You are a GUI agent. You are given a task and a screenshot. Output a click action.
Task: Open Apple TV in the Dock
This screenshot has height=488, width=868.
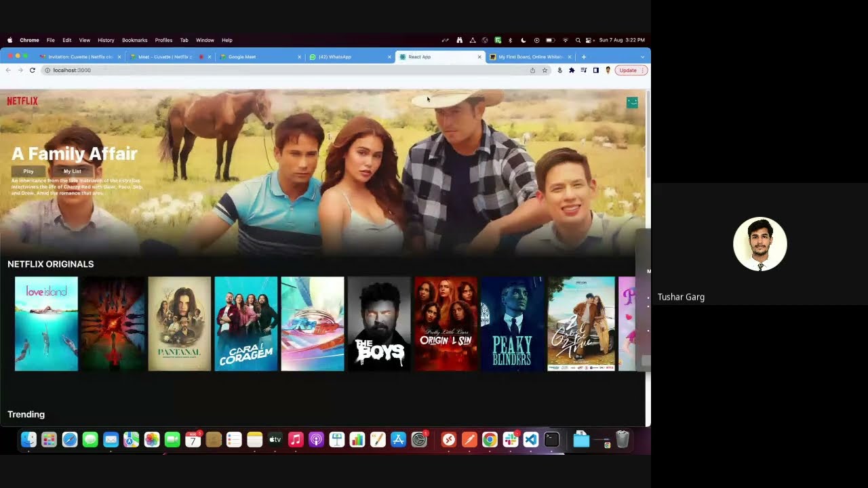click(x=275, y=440)
